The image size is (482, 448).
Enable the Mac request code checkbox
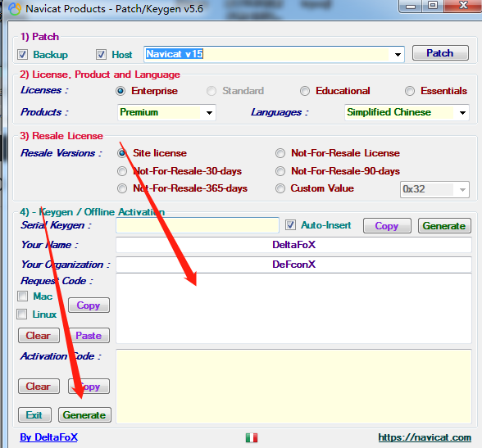point(22,296)
